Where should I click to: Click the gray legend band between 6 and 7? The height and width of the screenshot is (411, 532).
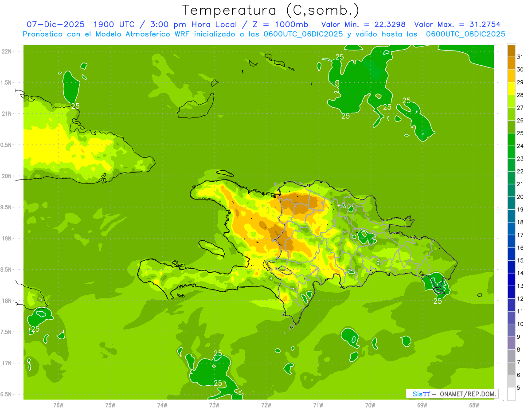[511, 369]
